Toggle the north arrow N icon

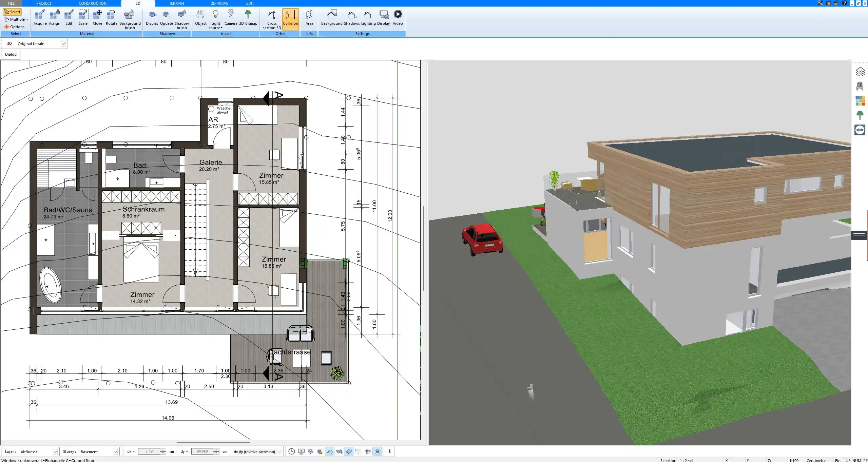tap(377, 451)
